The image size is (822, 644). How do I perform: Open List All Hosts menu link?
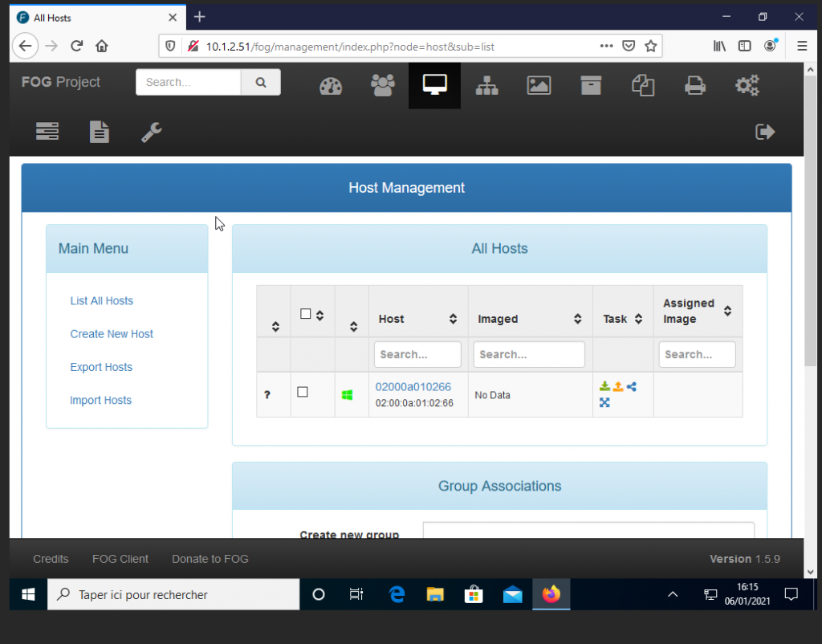[x=102, y=300]
